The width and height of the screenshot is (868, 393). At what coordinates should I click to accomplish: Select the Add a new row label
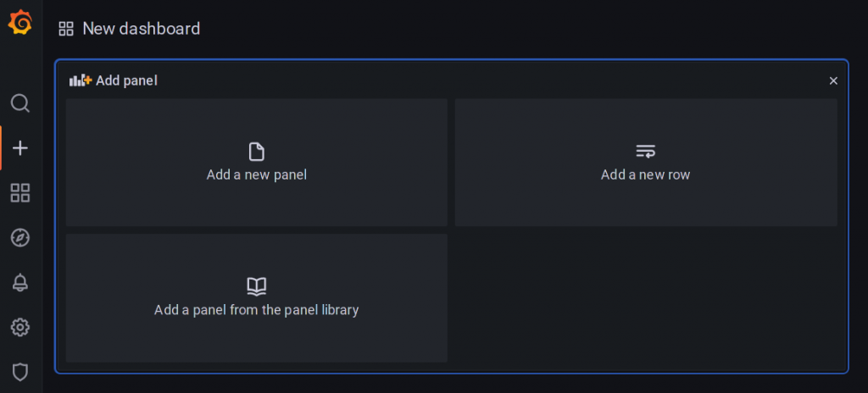tap(645, 175)
